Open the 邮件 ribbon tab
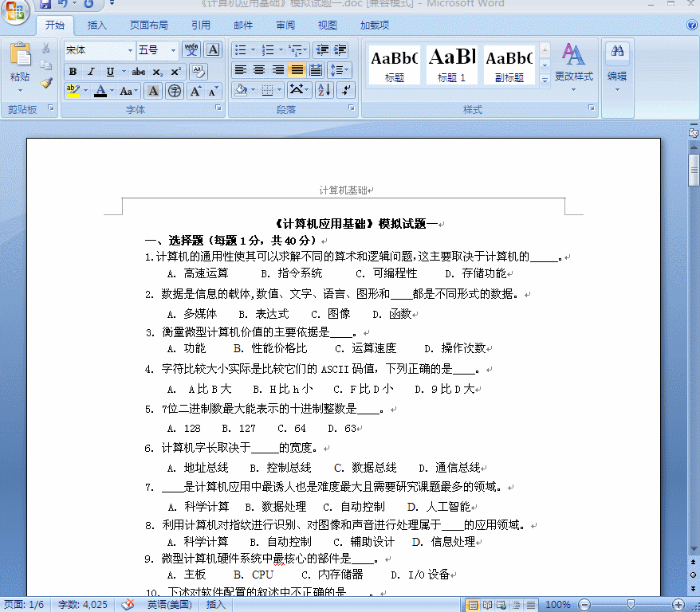The image size is (700, 612). [243, 25]
